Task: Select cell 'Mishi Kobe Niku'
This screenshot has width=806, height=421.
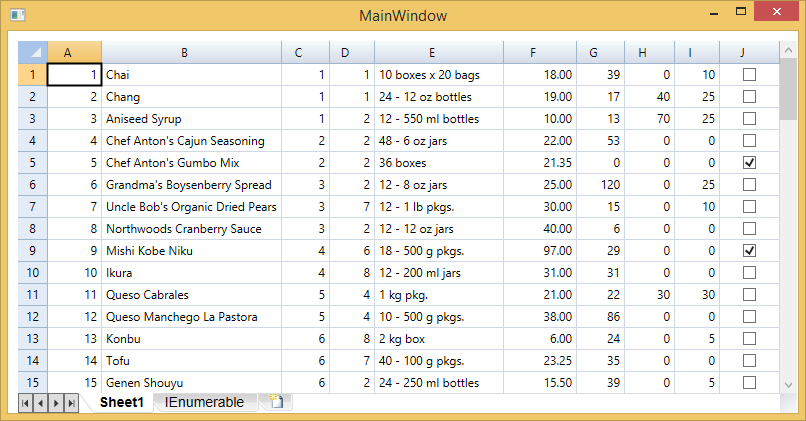Action: click(191, 251)
